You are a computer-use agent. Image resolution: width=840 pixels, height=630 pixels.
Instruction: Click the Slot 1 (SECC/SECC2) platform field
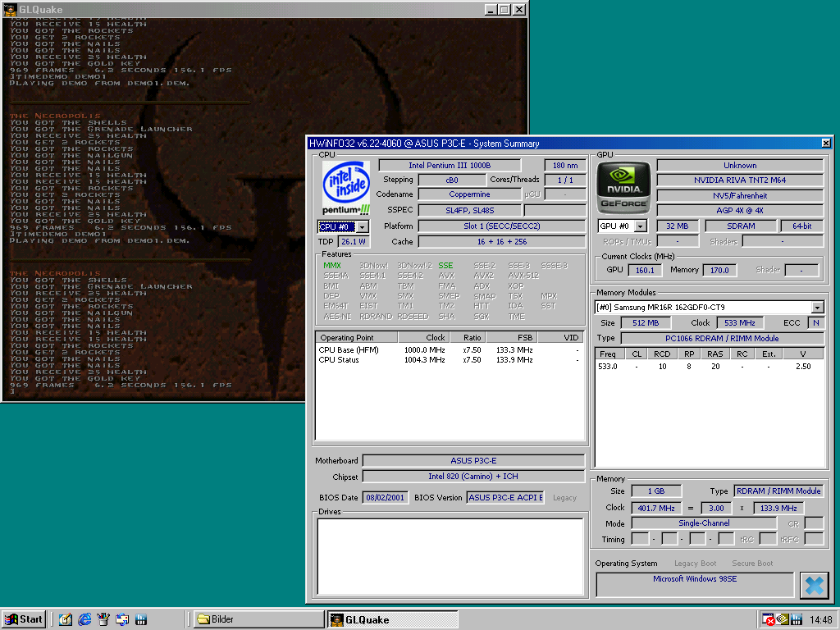tap(501, 226)
